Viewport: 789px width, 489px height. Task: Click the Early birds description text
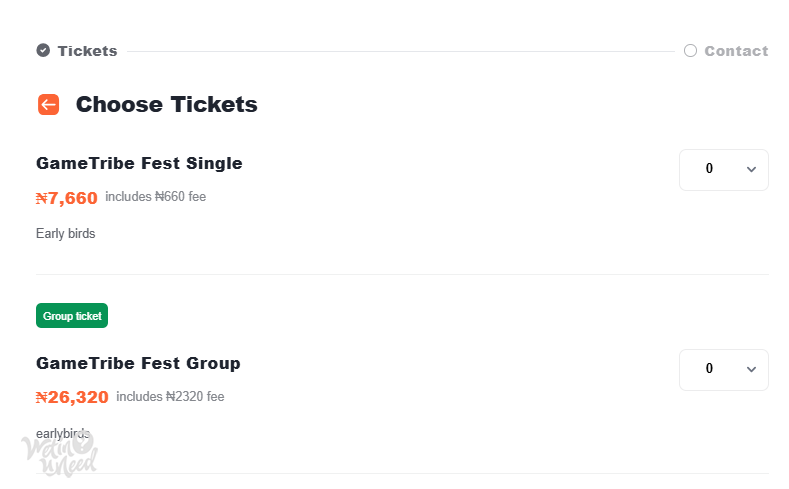pos(65,233)
